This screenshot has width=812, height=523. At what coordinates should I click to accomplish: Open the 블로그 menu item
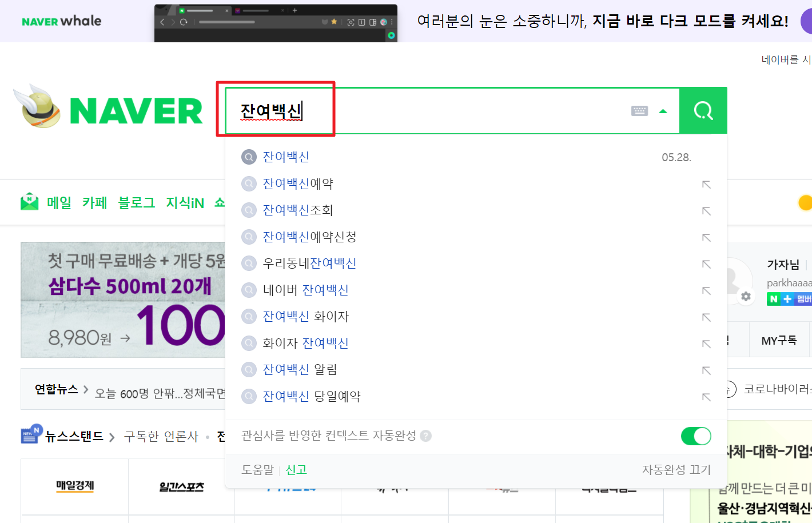point(137,202)
